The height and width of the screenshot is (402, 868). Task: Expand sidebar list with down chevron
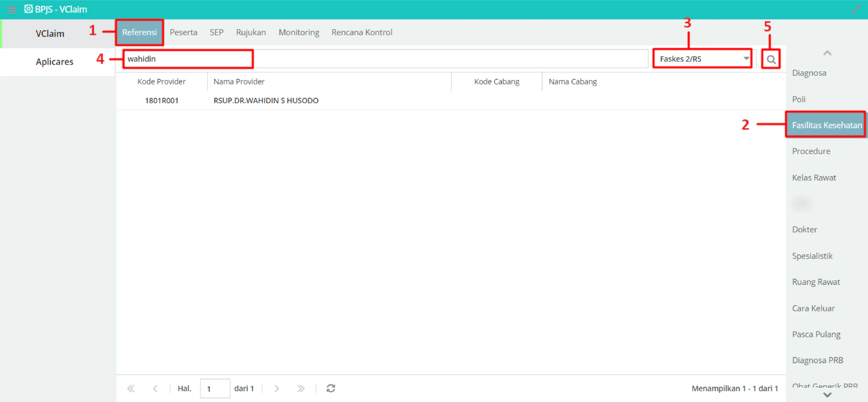(x=827, y=395)
